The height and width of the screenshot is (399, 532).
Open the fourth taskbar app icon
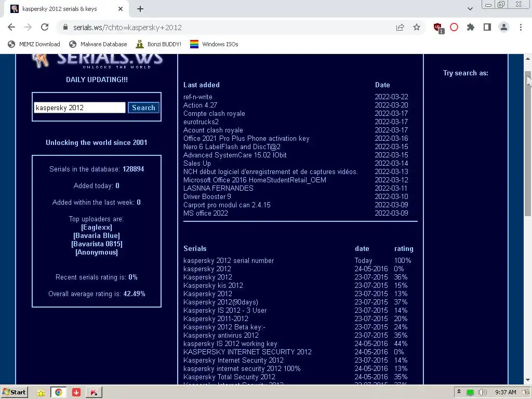(94, 392)
